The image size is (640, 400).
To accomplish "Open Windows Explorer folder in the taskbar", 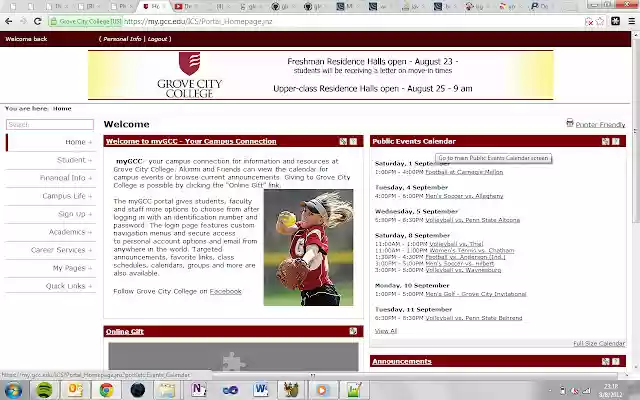I will click(168, 391).
